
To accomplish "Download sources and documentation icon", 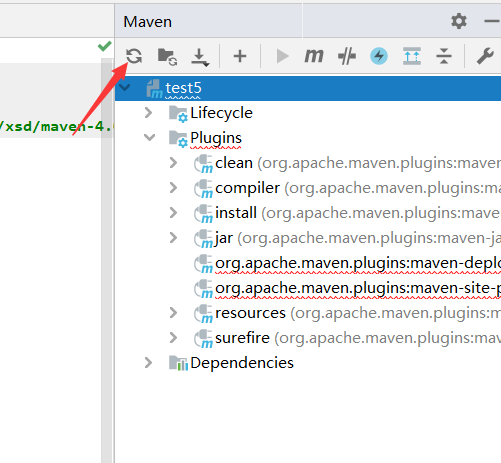I will coord(200,57).
